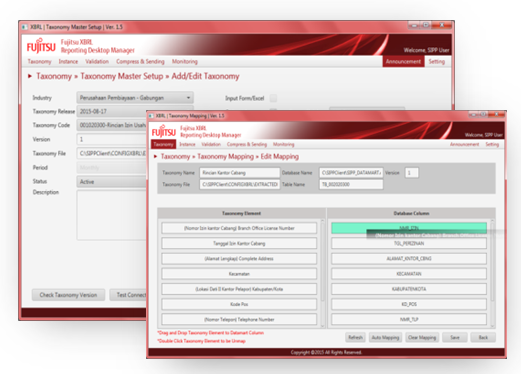Select Branch Office License Number taxonomy element

239,228
